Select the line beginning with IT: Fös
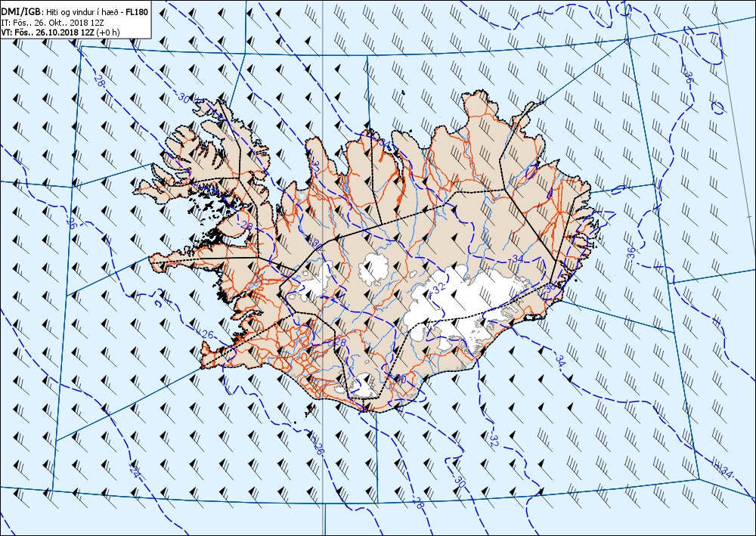Screen dimensions: 756x536 (52, 22)
